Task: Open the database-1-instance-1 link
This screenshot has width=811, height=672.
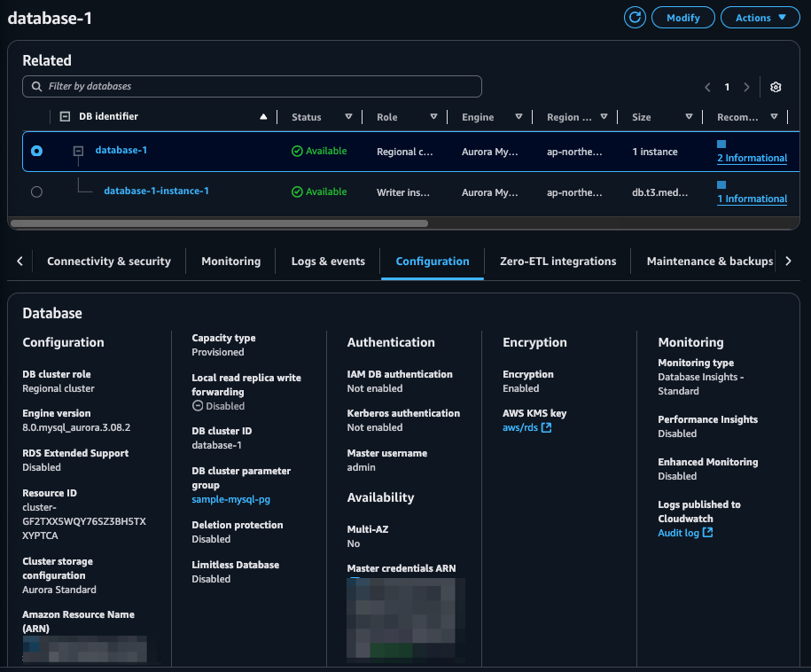Action: tap(157, 191)
